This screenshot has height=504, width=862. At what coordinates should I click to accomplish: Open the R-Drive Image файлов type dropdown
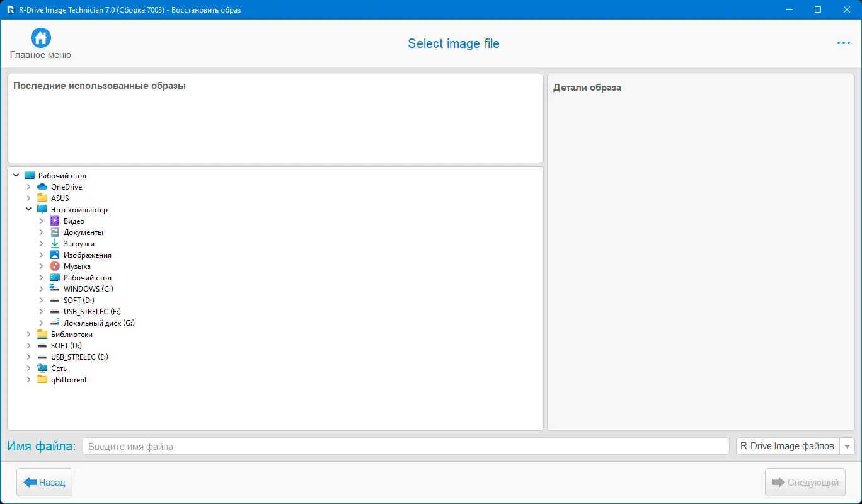coord(795,446)
